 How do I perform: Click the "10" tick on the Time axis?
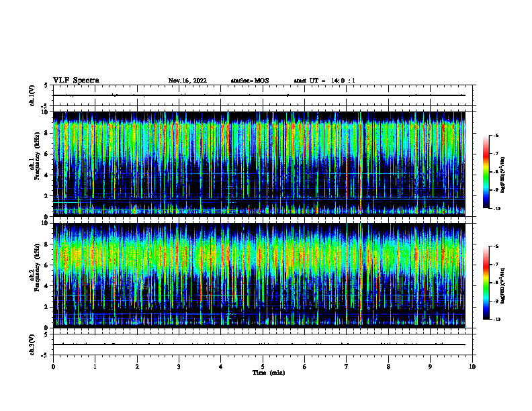click(472, 367)
